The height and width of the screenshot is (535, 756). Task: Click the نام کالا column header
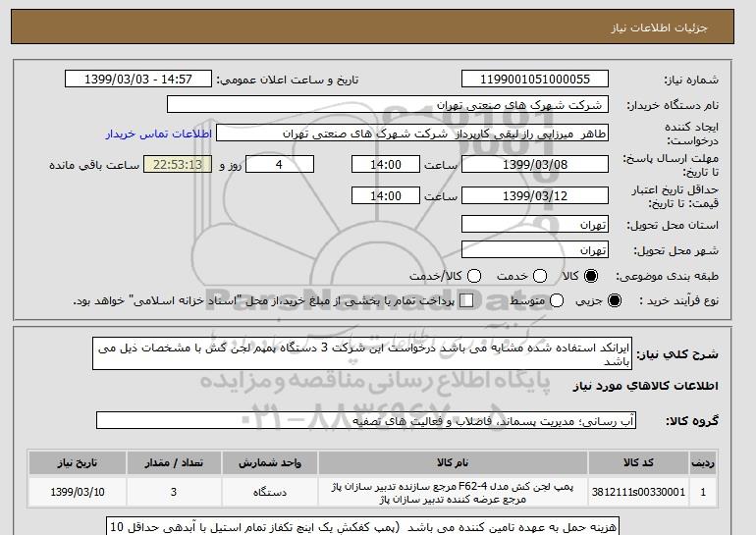click(453, 462)
